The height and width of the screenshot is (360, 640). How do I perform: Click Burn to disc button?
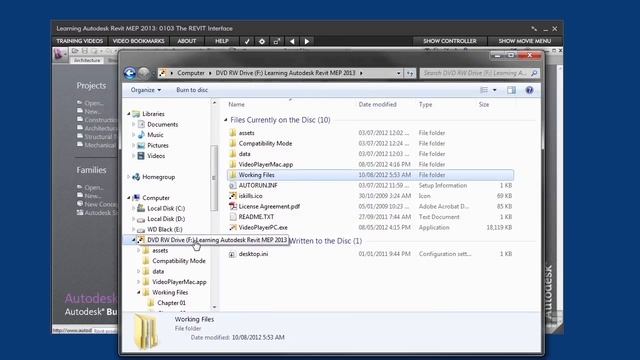pos(192,90)
